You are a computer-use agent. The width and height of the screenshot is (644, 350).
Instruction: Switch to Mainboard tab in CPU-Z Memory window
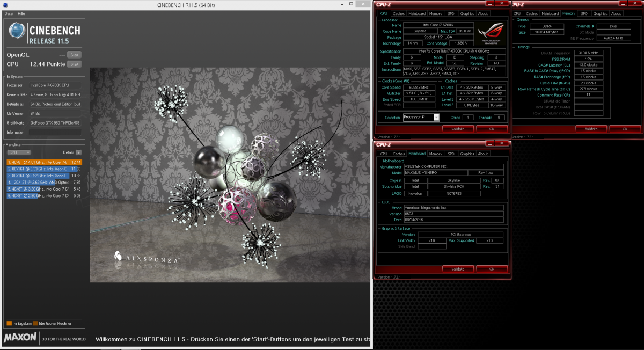pyautogui.click(x=550, y=13)
